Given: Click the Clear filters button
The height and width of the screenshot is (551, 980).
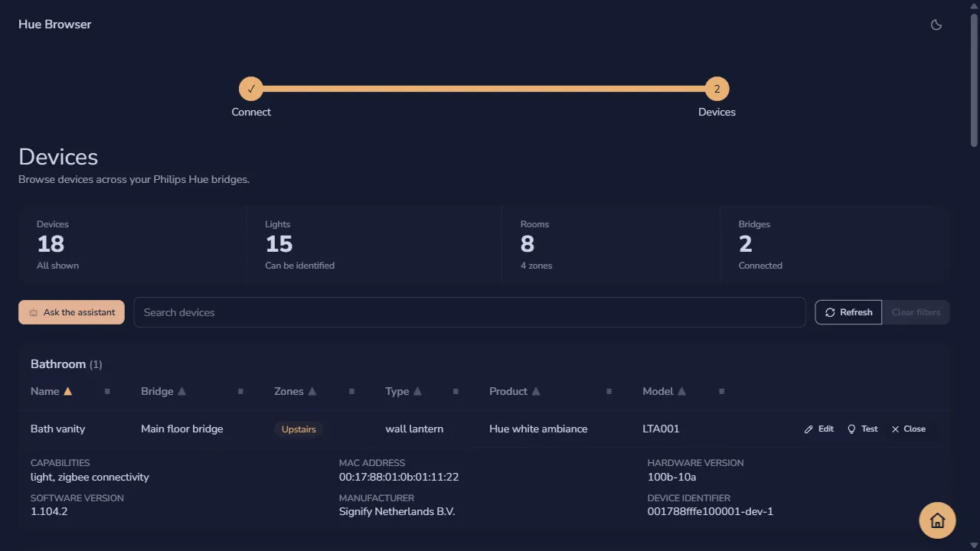Looking at the screenshot, I should pyautogui.click(x=916, y=312).
